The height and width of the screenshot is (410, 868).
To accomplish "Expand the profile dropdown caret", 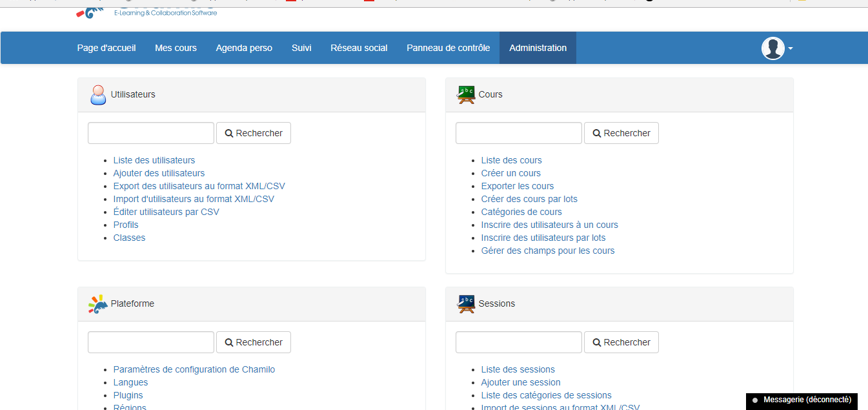I will click(791, 49).
